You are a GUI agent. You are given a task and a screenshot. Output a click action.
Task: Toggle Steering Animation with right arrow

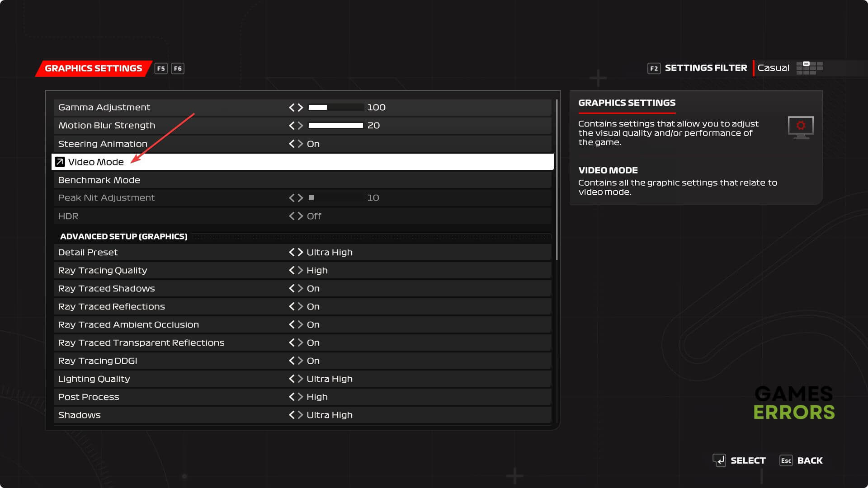pyautogui.click(x=300, y=144)
